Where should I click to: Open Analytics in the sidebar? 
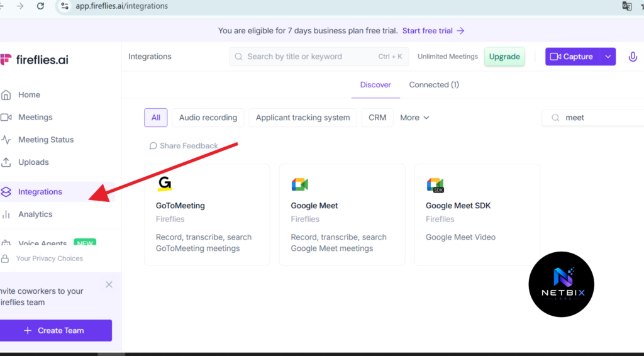click(x=35, y=214)
